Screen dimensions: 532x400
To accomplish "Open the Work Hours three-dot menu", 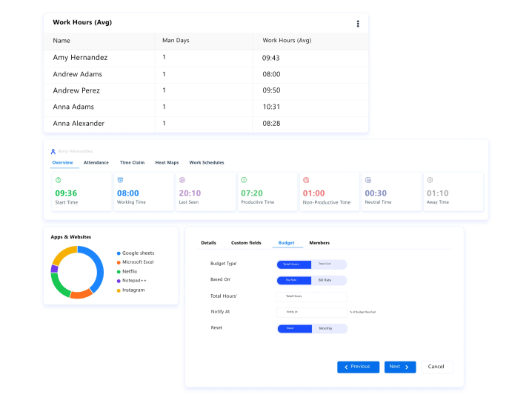I will point(358,24).
